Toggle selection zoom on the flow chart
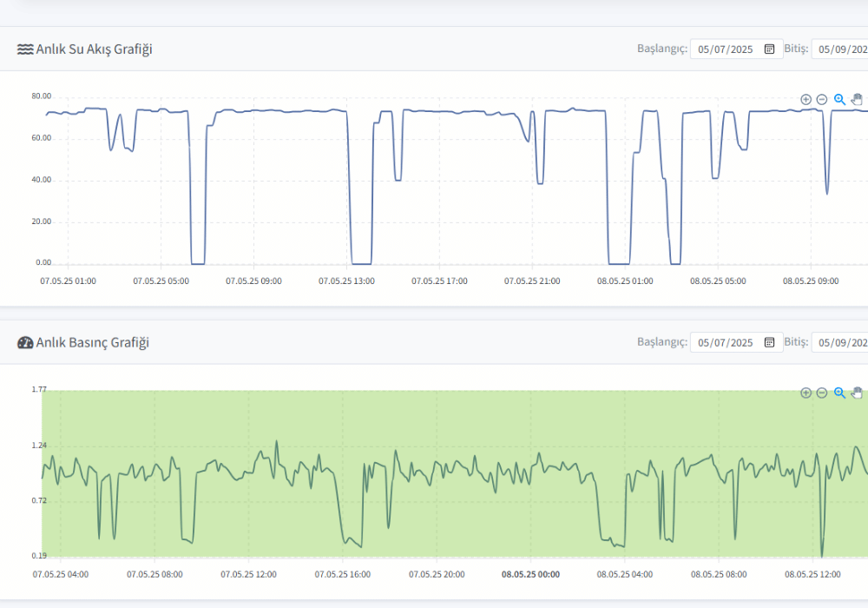 (x=838, y=99)
